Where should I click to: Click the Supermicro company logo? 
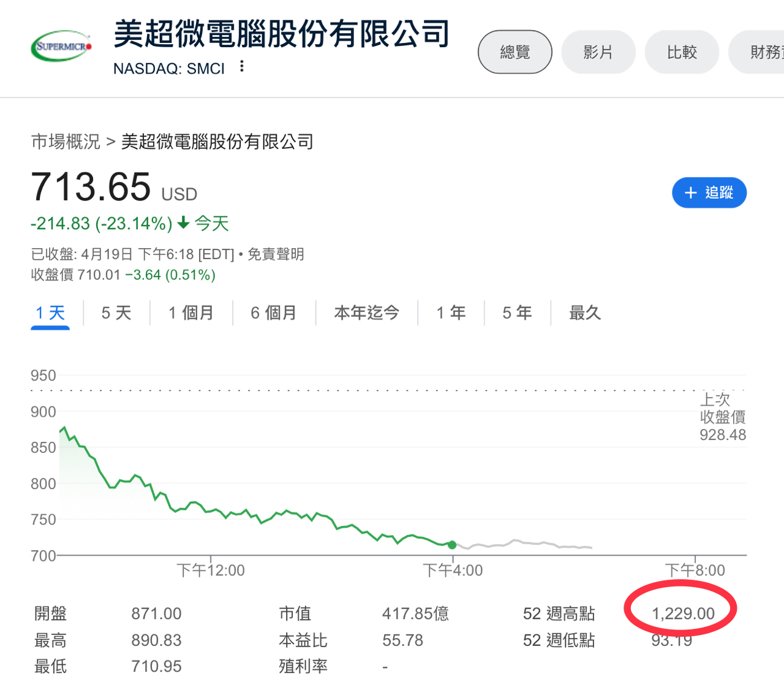tap(62, 46)
